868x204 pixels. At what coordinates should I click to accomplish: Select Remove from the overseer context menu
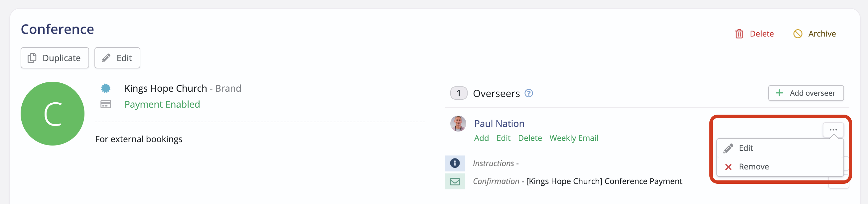(754, 167)
